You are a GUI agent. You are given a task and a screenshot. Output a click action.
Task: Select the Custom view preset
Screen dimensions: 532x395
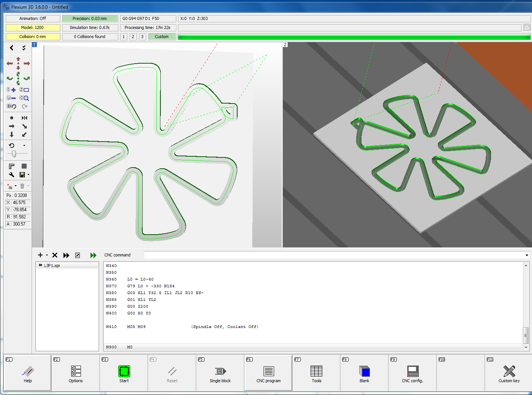click(x=162, y=37)
